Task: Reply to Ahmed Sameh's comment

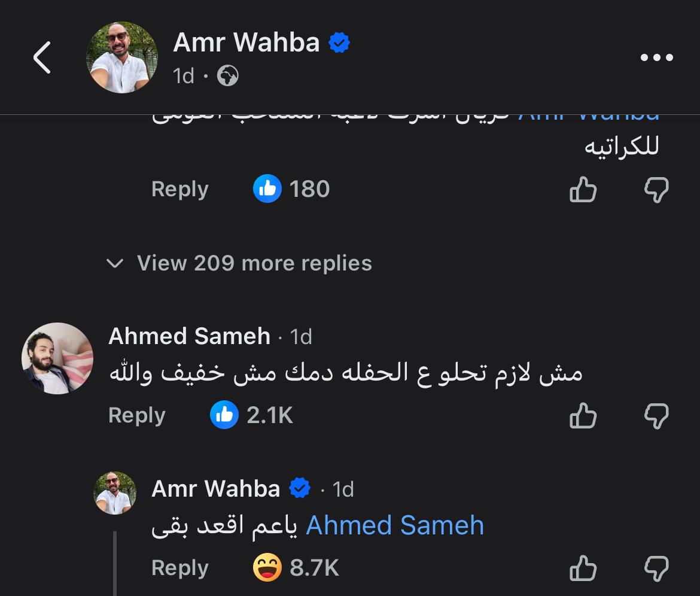Action: tap(136, 415)
